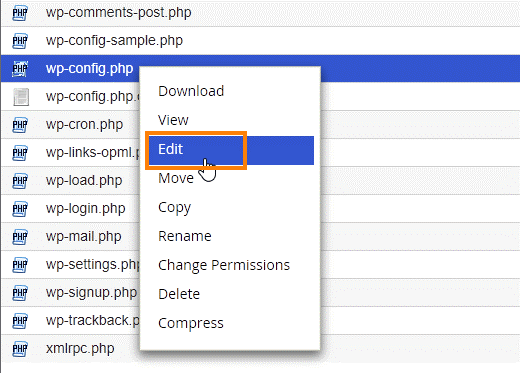Viewport: 520px width, 373px height.
Task: Select the wp-comments-post.php file name
Action: [119, 13]
